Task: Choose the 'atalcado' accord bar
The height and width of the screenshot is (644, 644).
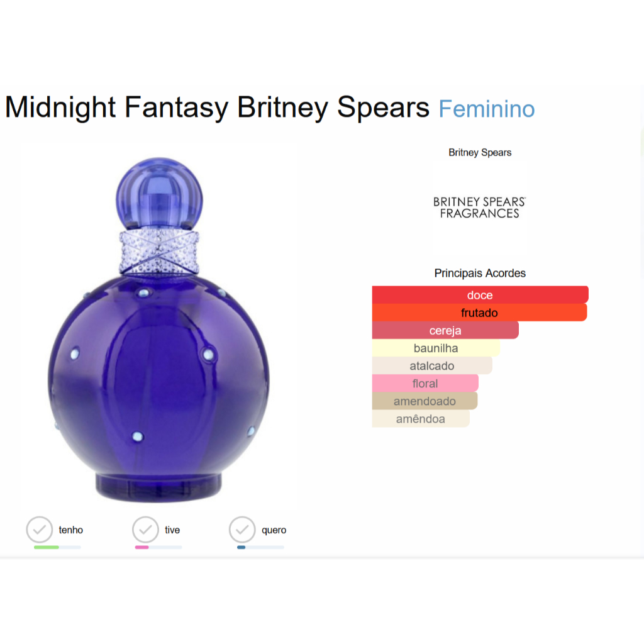Action: click(x=432, y=365)
